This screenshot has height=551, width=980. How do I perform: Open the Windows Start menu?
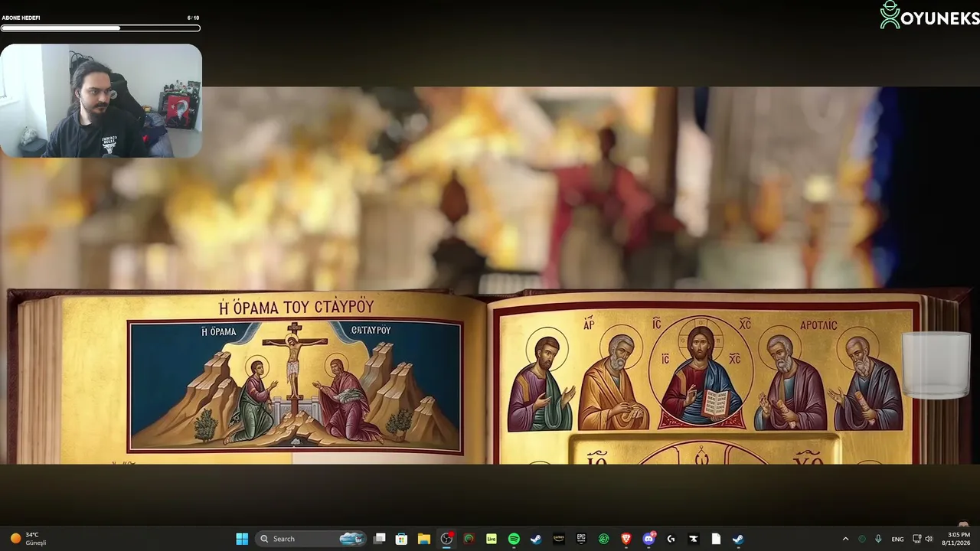242,539
